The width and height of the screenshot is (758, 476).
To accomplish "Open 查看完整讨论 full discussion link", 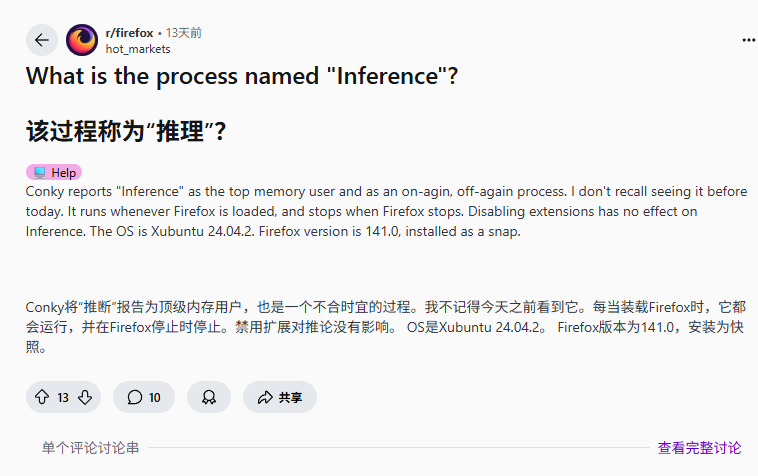I will (699, 448).
